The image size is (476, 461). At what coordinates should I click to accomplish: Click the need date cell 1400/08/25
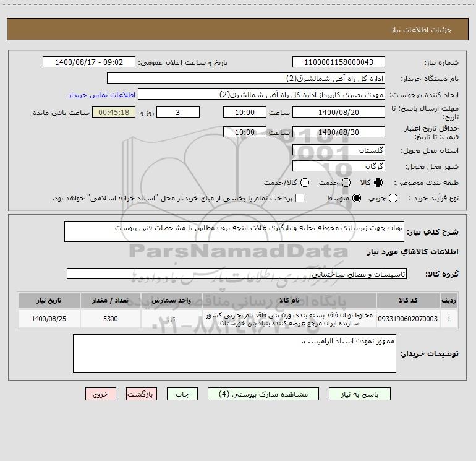pyautogui.click(x=49, y=319)
